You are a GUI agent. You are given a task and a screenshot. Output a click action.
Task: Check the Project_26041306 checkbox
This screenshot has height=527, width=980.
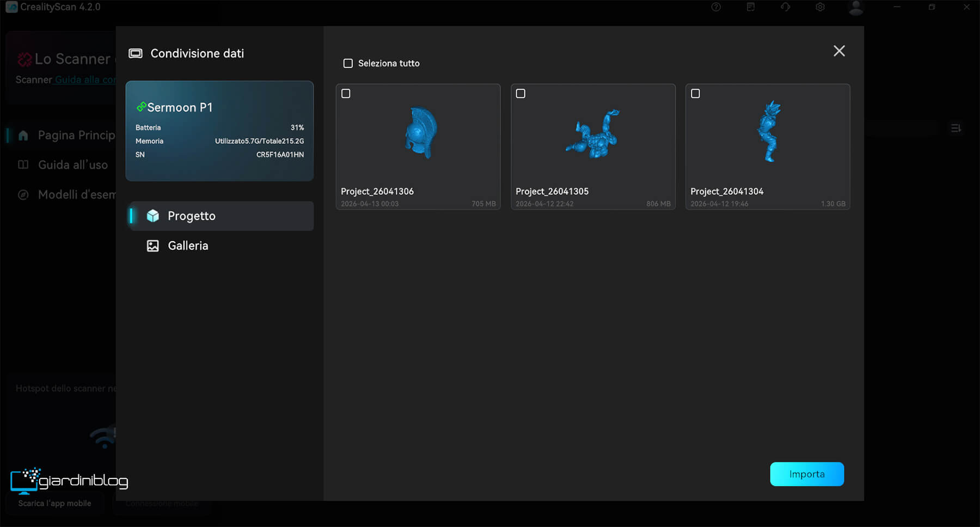[x=346, y=94]
